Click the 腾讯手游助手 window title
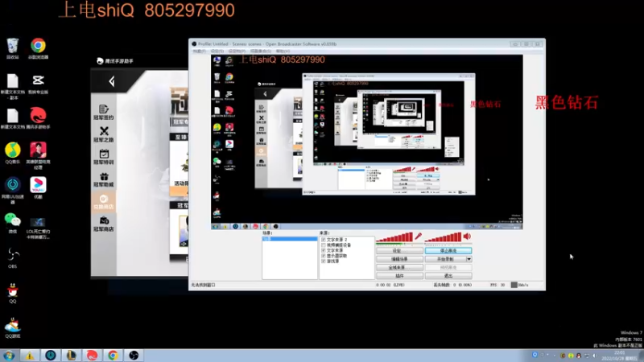This screenshot has height=362, width=644. point(118,61)
